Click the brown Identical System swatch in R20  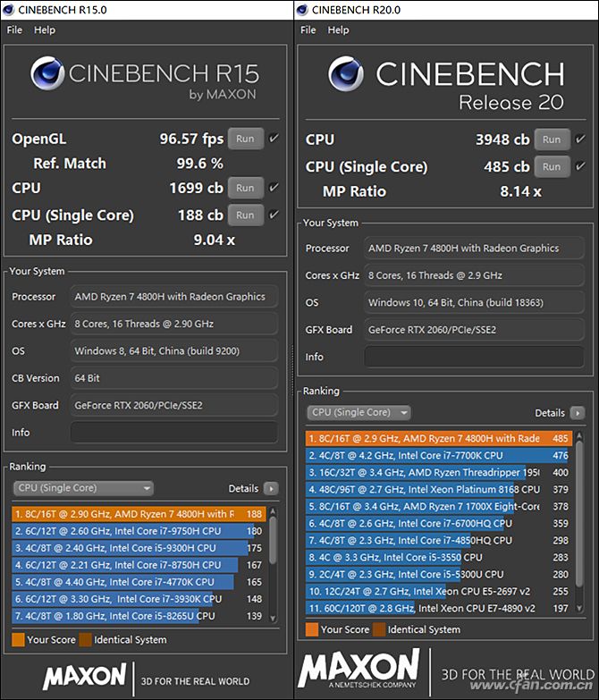pyautogui.click(x=379, y=629)
